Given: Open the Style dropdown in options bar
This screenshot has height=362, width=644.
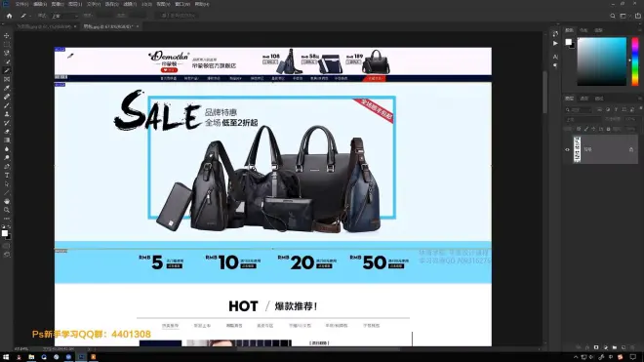Looking at the screenshot, I should click(x=65, y=16).
